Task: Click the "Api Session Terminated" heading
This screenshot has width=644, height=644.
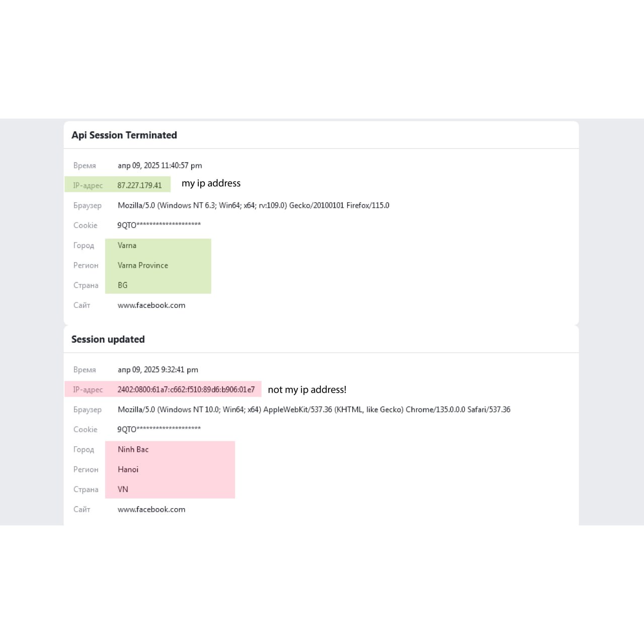Action: [124, 135]
